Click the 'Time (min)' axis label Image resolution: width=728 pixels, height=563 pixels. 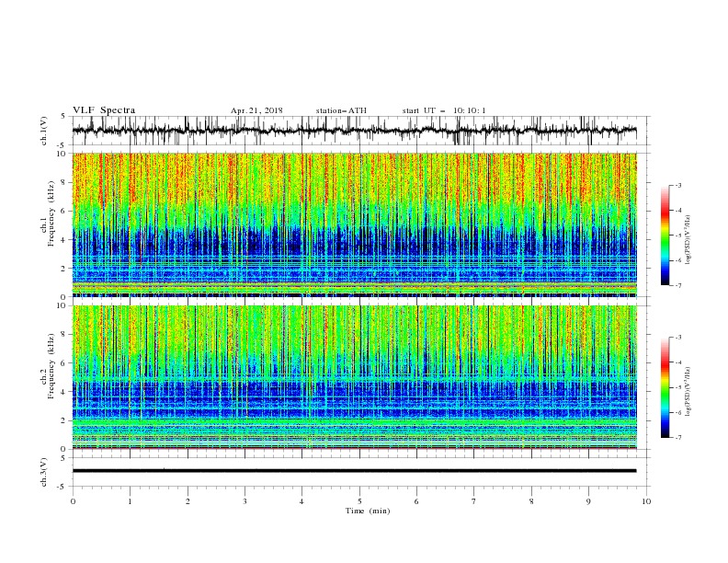tap(368, 511)
